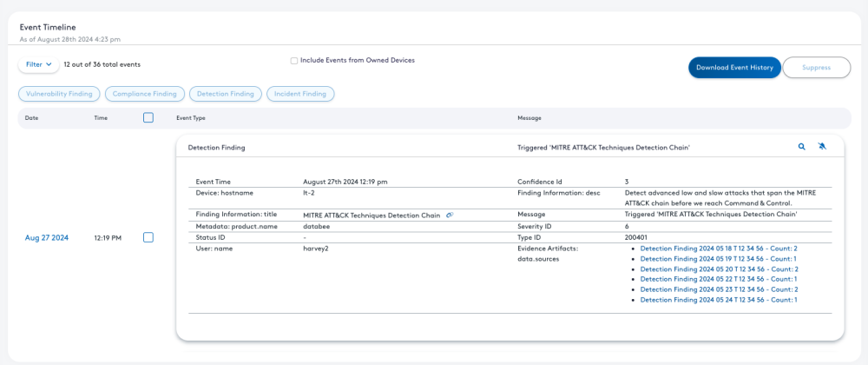Click the unpin icon on Detection Finding card

click(822, 147)
